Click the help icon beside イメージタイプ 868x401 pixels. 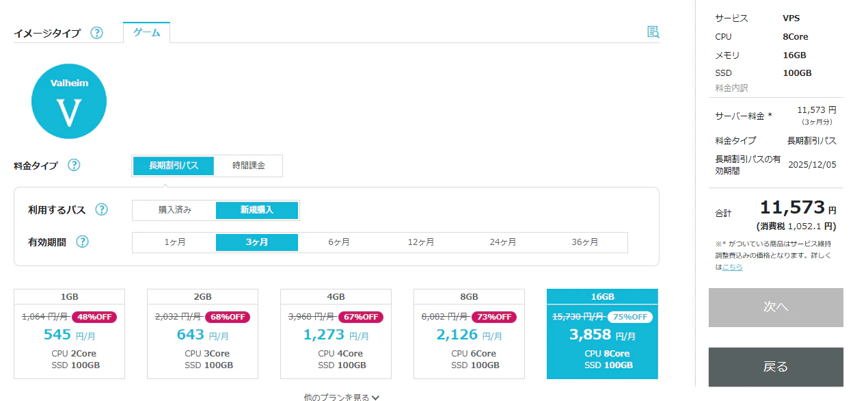tap(96, 33)
